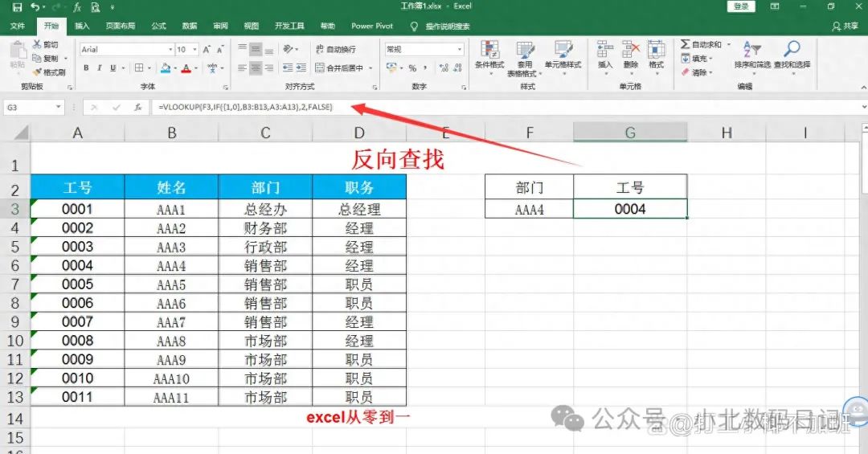Toggle align text right
868x454 pixels.
pos(268,67)
